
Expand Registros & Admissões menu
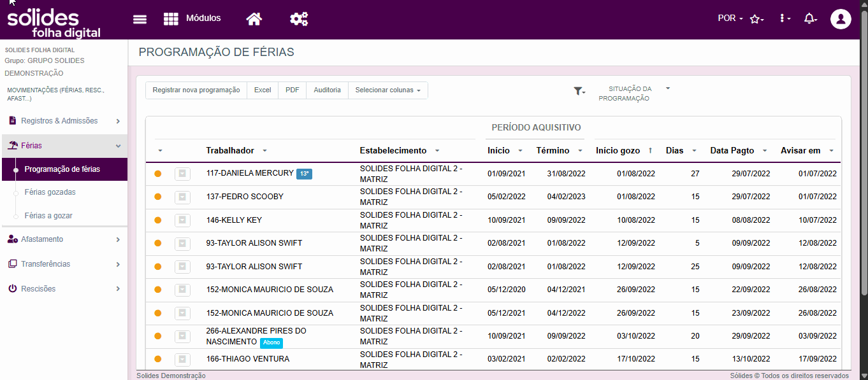coord(64,121)
